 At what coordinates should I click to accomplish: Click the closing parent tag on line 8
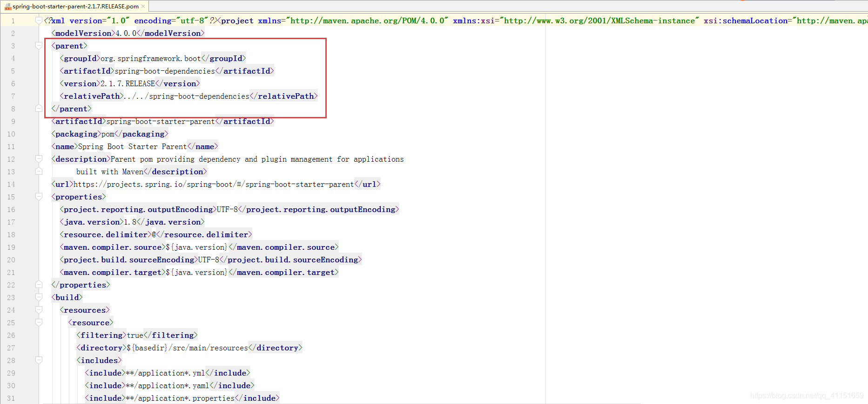click(71, 109)
